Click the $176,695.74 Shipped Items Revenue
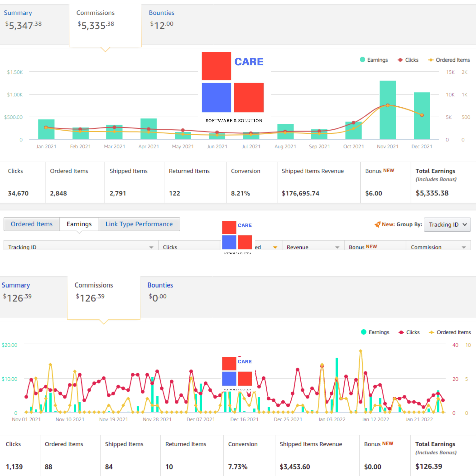This screenshot has width=476, height=476. 301,193
